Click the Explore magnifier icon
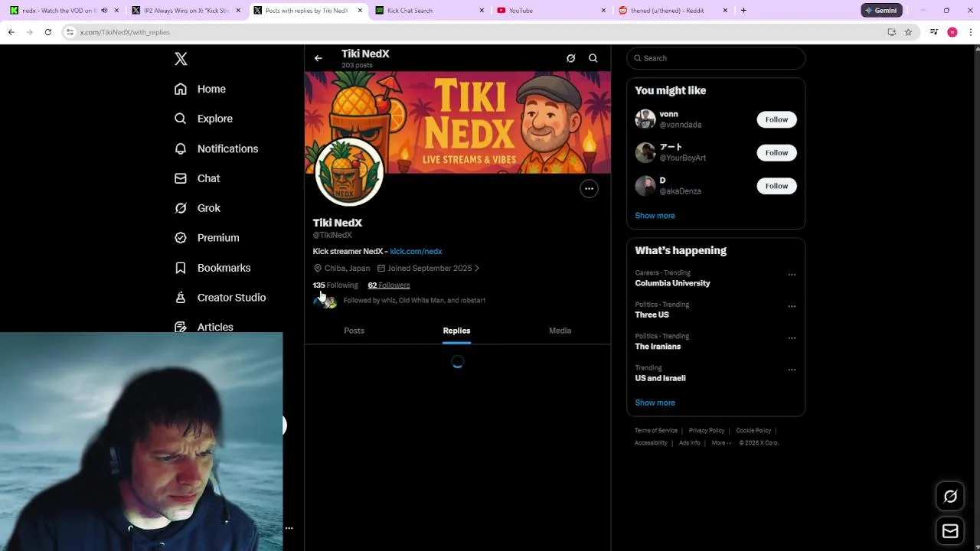The width and height of the screenshot is (980, 551). tap(181, 119)
